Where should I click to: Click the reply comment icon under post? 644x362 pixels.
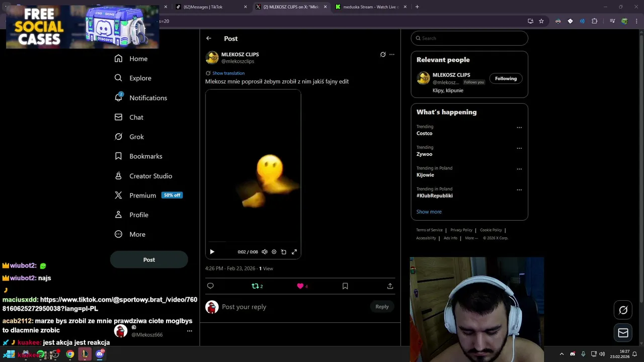coord(210,286)
